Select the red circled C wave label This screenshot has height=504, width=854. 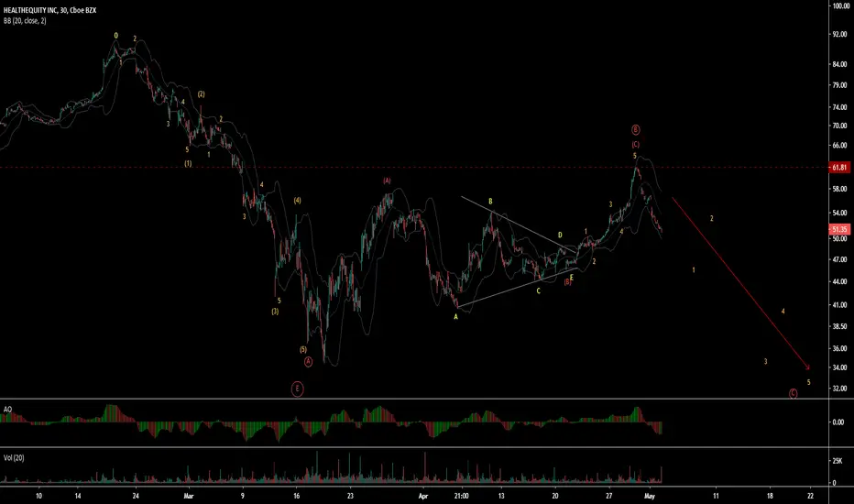pos(793,393)
